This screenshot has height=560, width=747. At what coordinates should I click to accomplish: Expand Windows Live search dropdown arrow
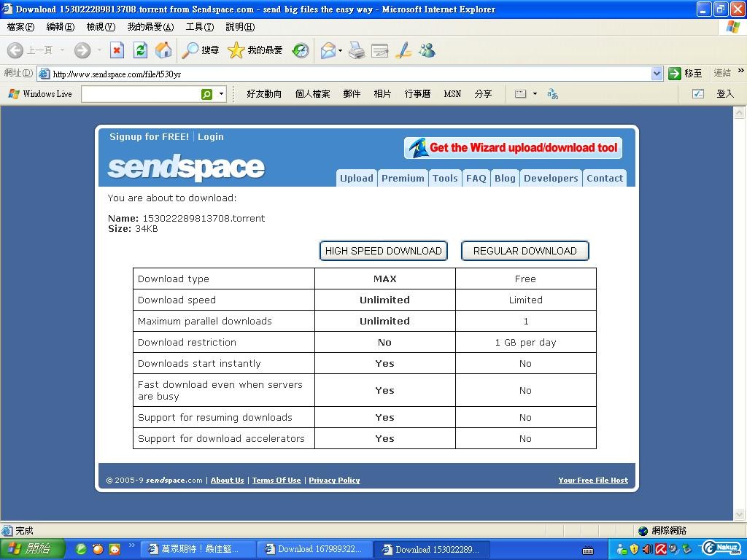[221, 94]
